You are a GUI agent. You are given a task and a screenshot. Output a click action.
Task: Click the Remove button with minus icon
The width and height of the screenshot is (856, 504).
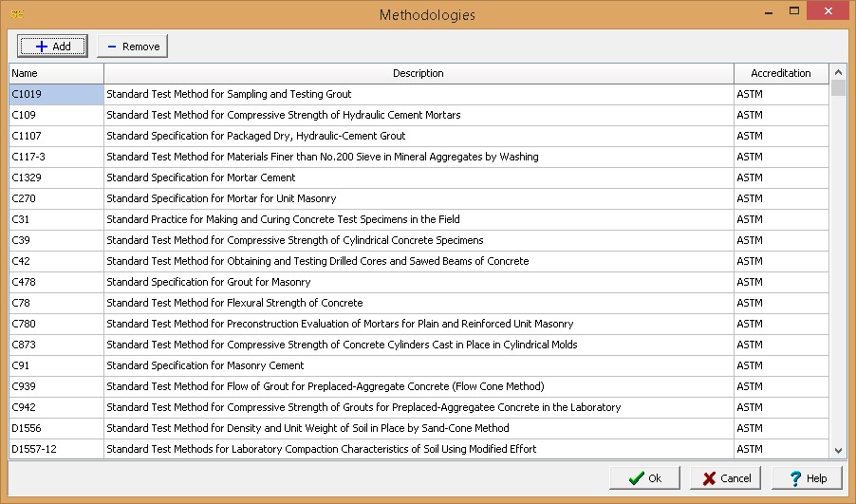tap(132, 47)
